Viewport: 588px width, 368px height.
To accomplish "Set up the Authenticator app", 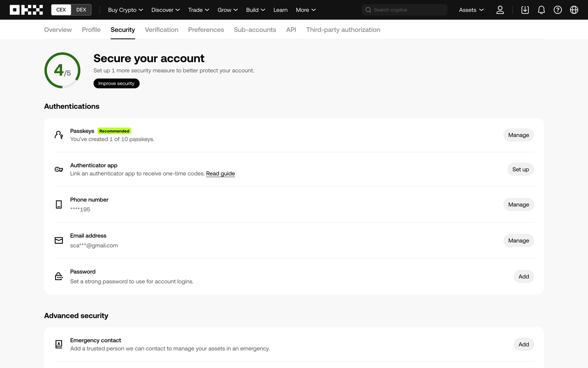I will pos(520,169).
